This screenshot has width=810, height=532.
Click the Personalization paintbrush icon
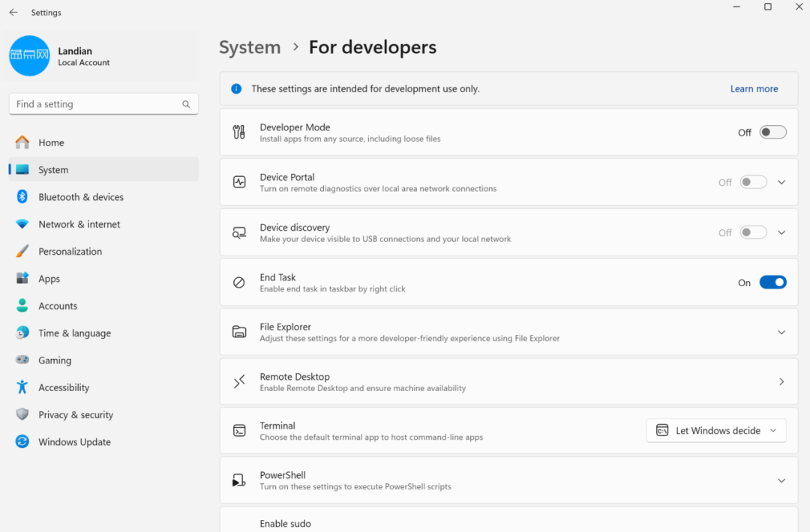(22, 251)
